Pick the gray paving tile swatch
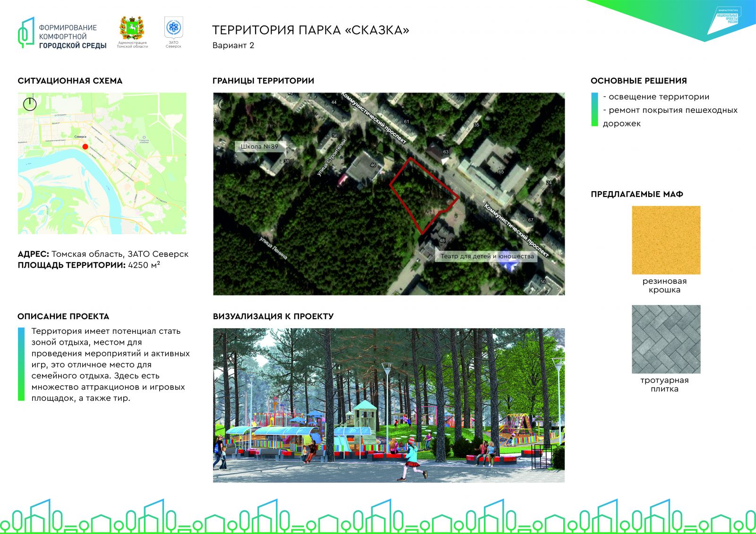 pos(666,339)
